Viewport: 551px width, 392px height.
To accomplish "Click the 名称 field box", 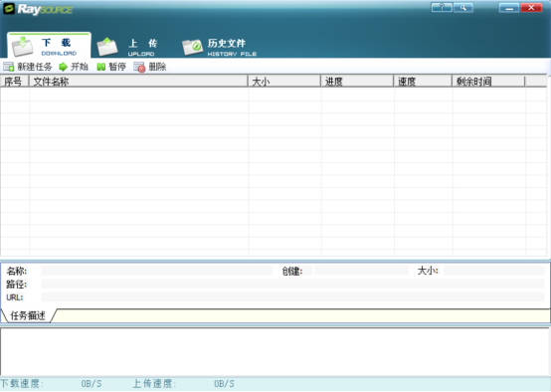I will click(157, 271).
